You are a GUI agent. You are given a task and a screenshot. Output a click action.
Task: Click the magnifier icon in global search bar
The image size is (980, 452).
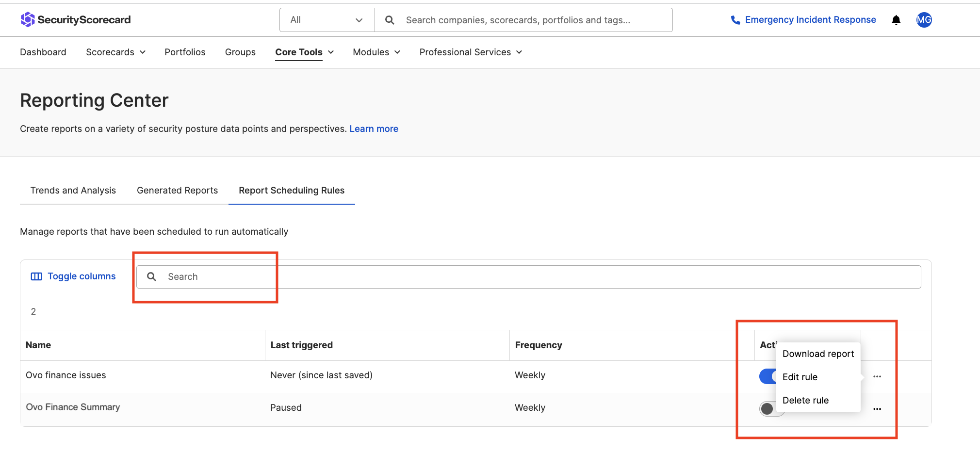tap(390, 20)
